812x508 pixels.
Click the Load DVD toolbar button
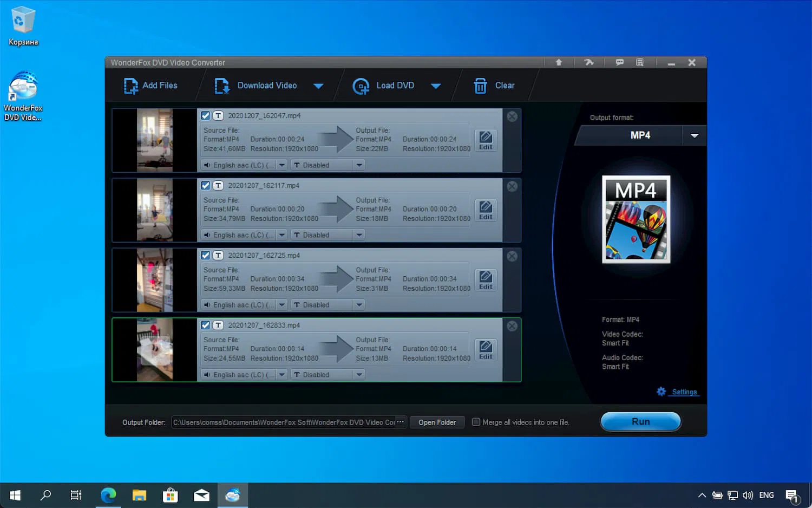[383, 86]
